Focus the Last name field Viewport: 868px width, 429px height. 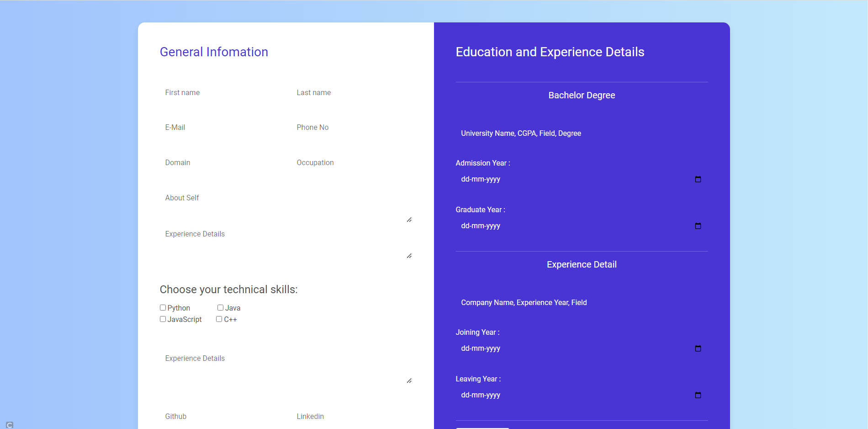pos(352,93)
